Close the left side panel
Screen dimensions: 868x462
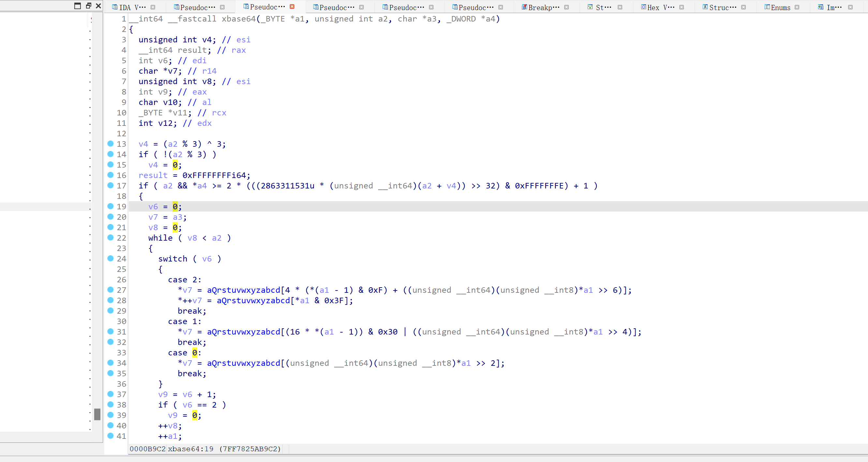pos(98,6)
